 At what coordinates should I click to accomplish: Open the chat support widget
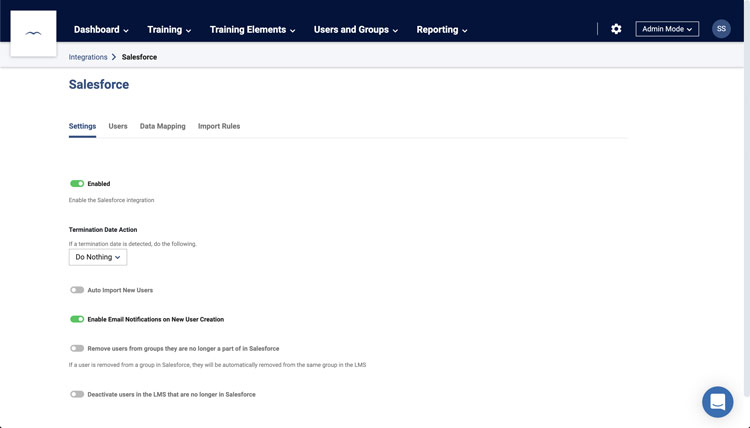(717, 402)
